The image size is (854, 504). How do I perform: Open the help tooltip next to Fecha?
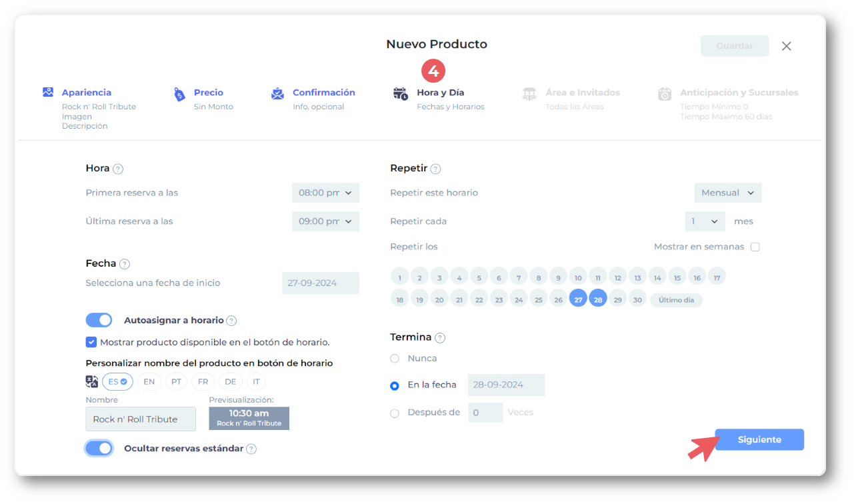[x=125, y=264]
